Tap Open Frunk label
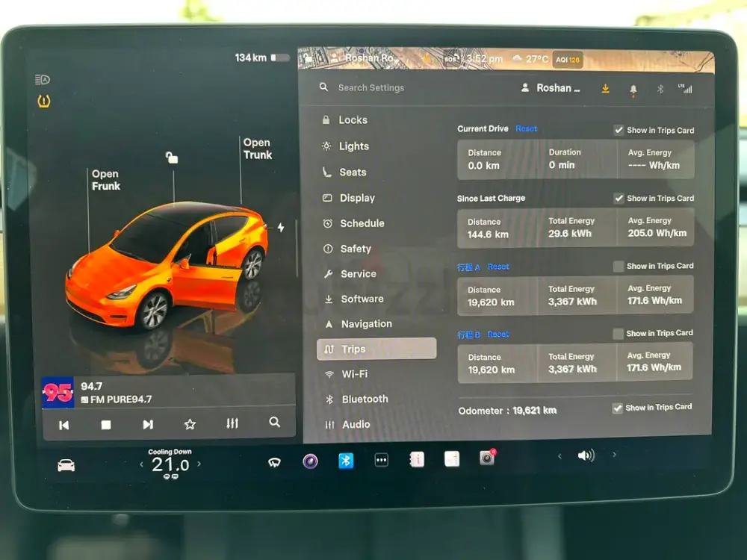747x560 pixels. click(105, 180)
